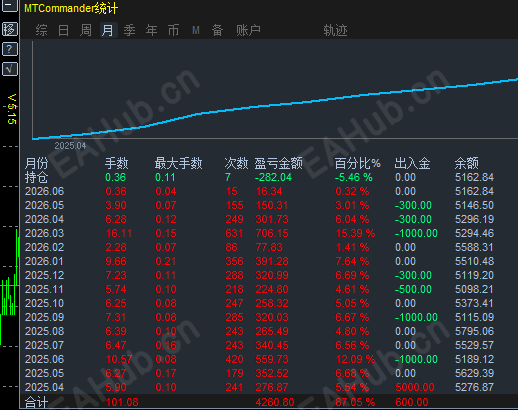Switch to the 周 weekly tab
This screenshot has width=518, height=410.
[86, 30]
